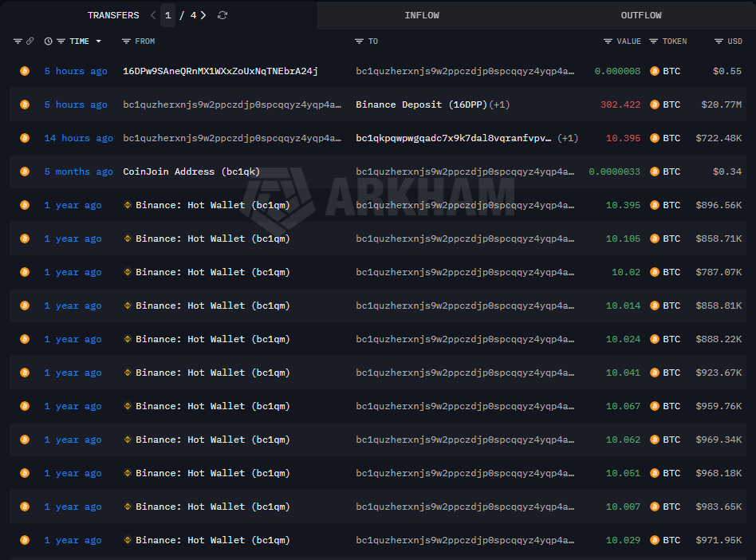
Task: Open the TO column filter icon
Action: point(359,41)
